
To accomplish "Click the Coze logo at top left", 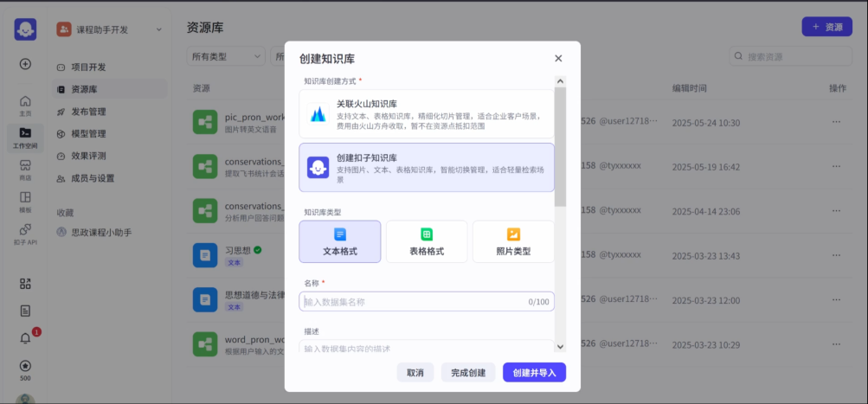I will (x=25, y=29).
